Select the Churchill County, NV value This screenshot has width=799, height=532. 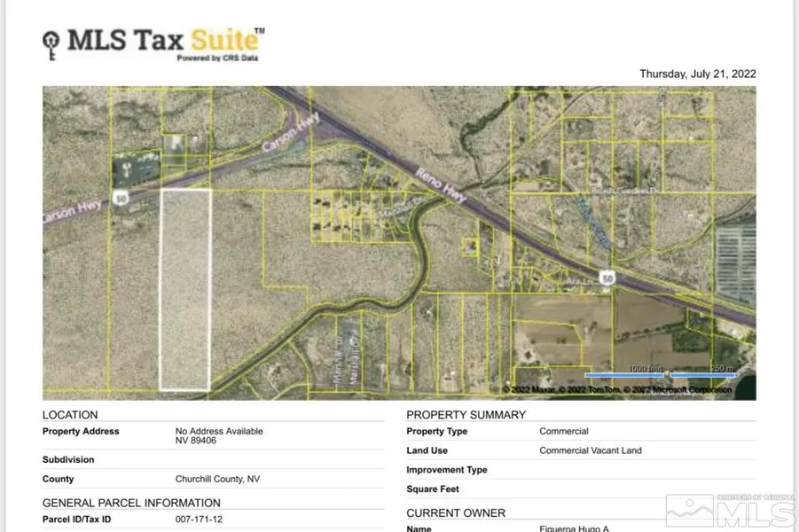tap(219, 479)
